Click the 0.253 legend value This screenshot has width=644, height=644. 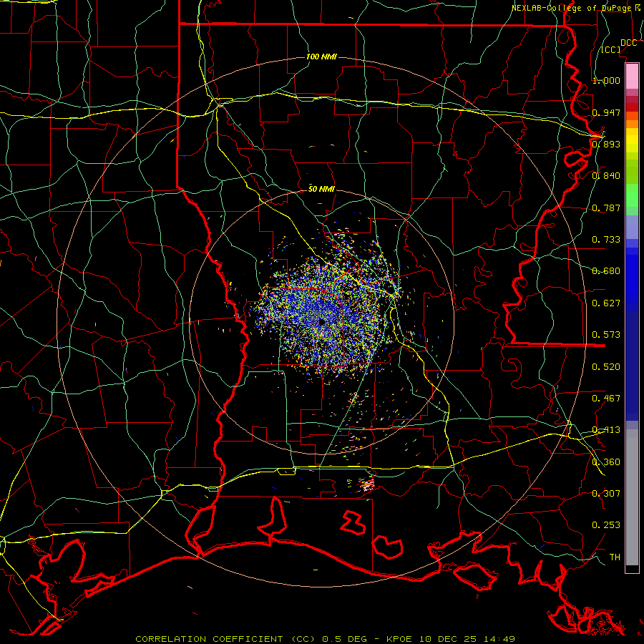pos(606,525)
